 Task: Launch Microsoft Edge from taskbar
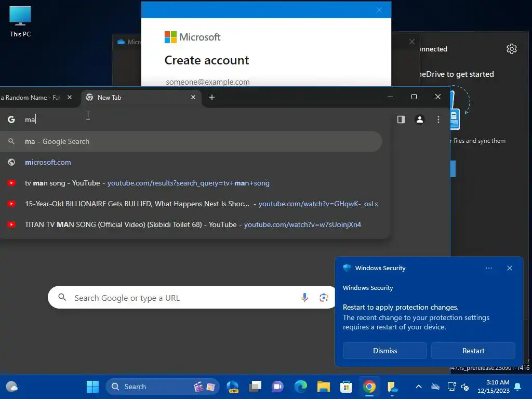coord(301,387)
